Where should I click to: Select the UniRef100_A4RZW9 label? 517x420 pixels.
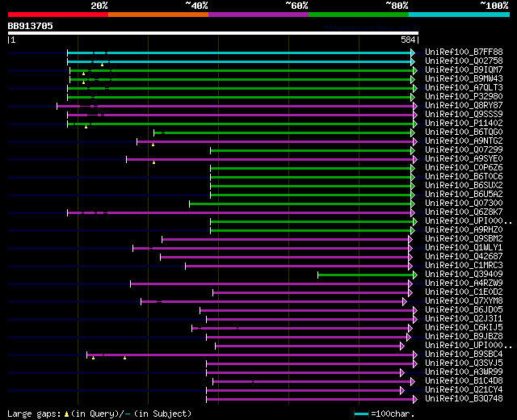(464, 283)
